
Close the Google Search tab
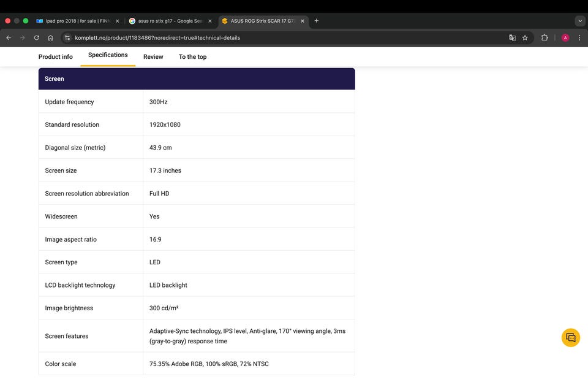click(210, 21)
